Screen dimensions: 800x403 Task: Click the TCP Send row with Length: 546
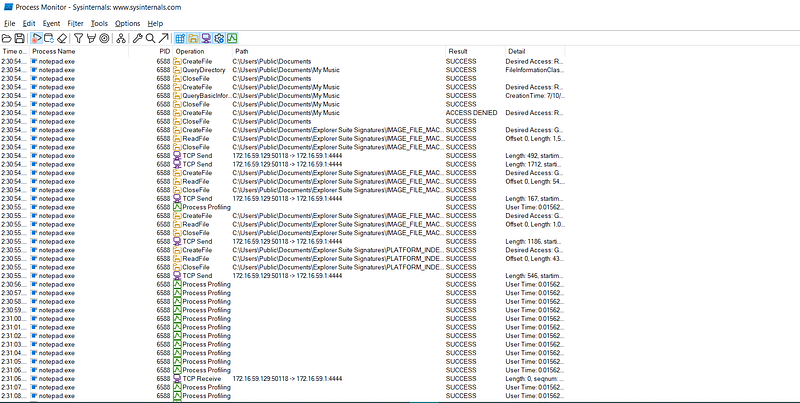coord(283,275)
